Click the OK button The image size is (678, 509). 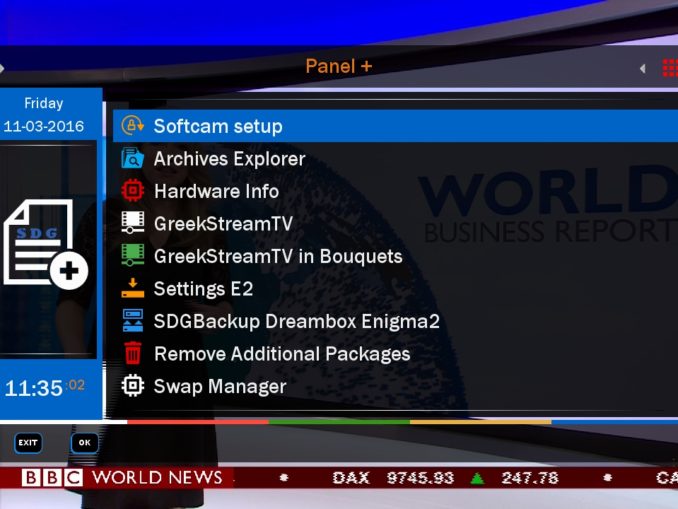[x=85, y=443]
